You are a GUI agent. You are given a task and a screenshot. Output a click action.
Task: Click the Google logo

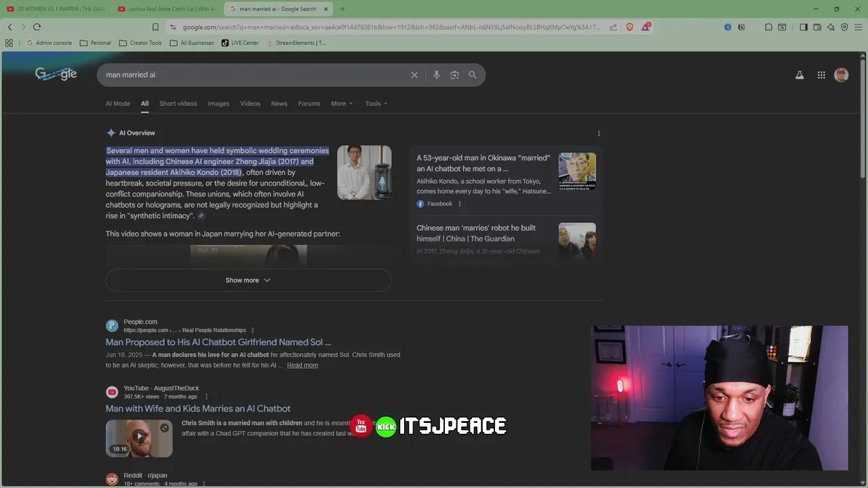56,75
